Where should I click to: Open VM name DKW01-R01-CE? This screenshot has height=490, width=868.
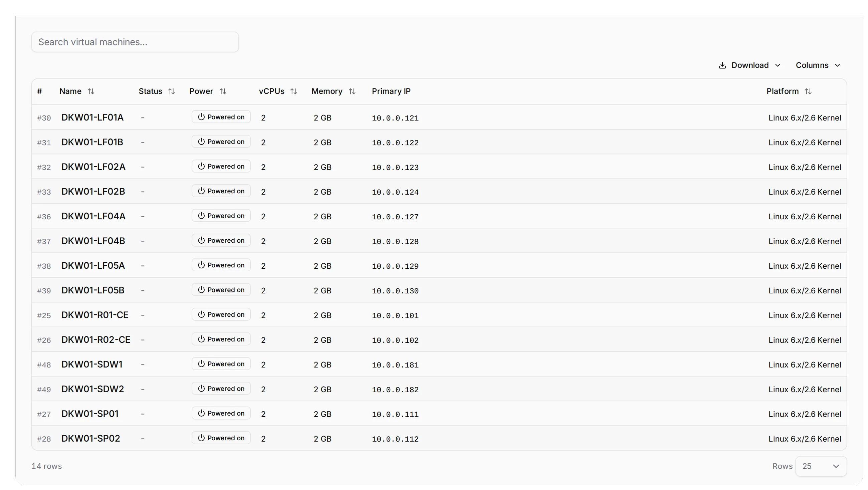[x=95, y=315]
